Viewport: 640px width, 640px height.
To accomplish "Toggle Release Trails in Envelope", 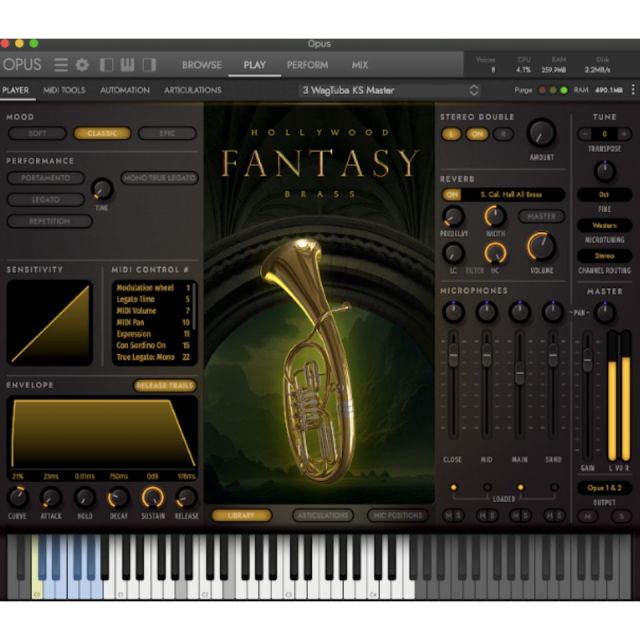I will [x=165, y=385].
